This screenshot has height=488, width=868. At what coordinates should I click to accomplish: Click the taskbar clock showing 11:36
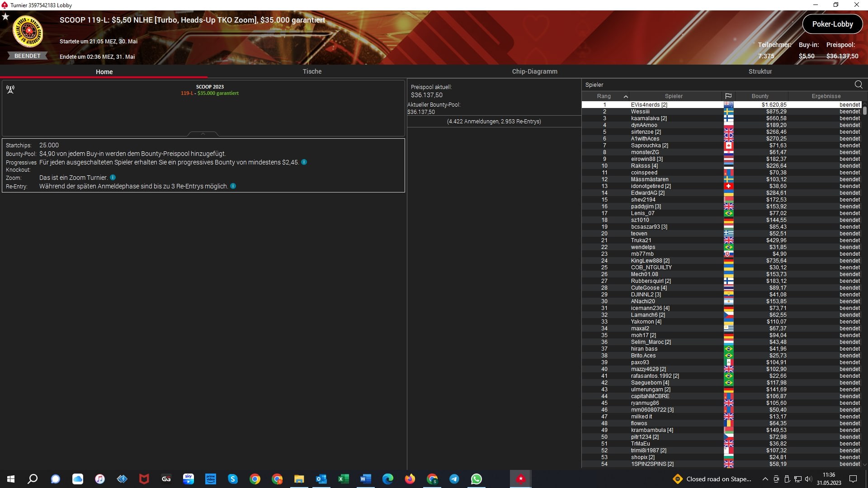[829, 479]
